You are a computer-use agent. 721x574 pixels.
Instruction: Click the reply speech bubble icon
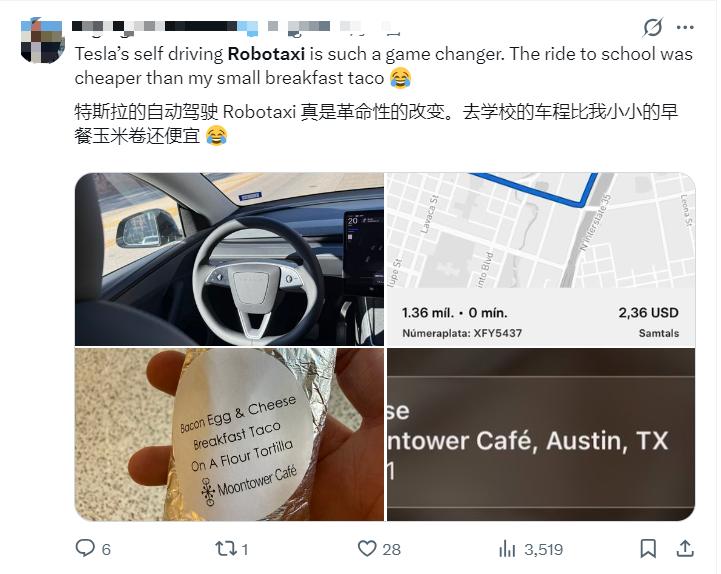click(85, 548)
